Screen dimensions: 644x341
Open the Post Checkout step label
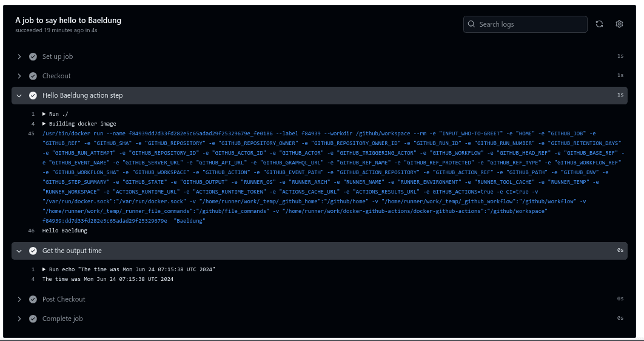[x=64, y=299]
